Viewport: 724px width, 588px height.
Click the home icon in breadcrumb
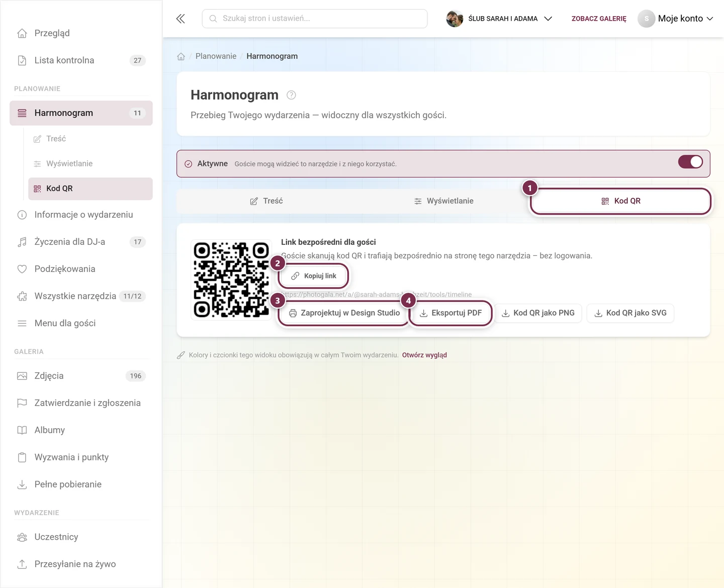pos(181,56)
